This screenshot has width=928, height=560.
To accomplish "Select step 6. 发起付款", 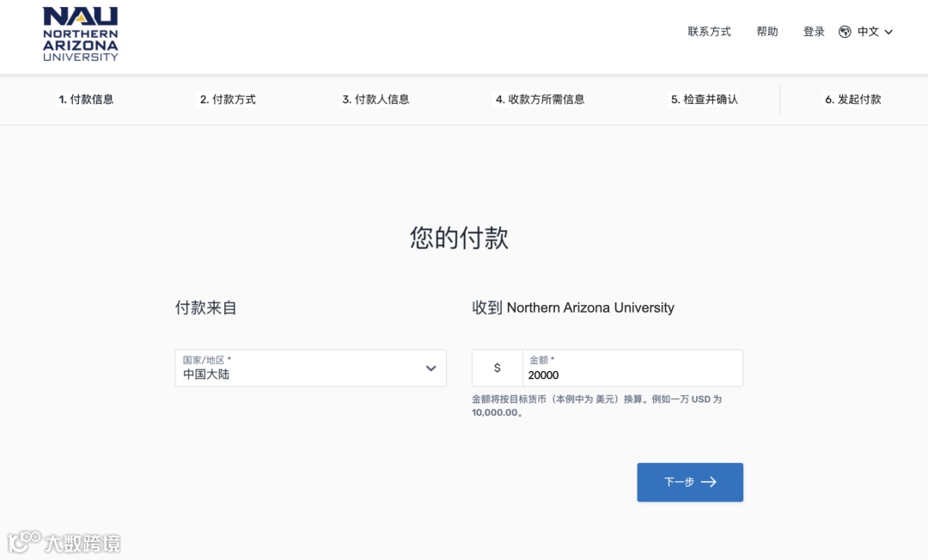I will 853,100.
